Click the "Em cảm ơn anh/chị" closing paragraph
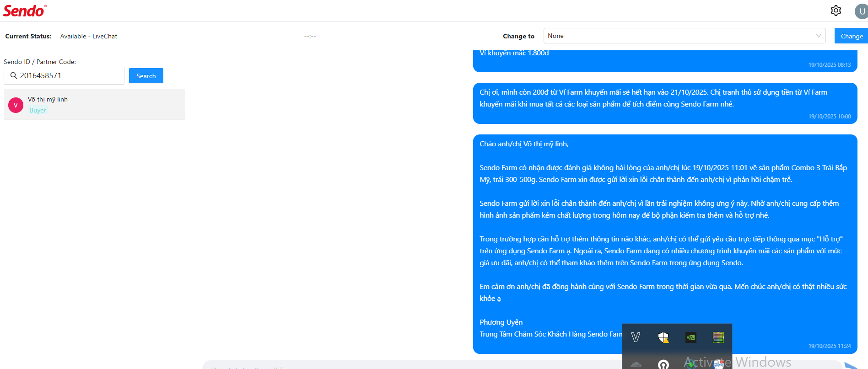 [x=663, y=293]
